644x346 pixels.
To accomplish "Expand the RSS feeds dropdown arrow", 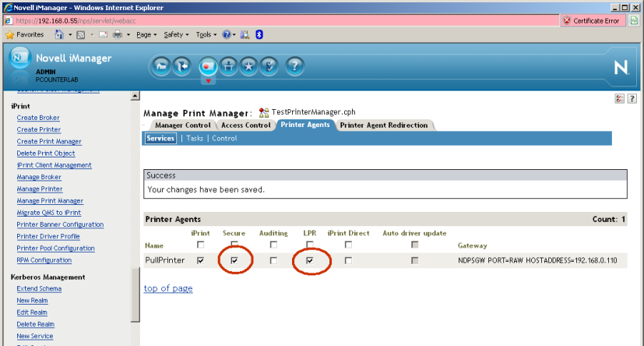I will 92,35.
